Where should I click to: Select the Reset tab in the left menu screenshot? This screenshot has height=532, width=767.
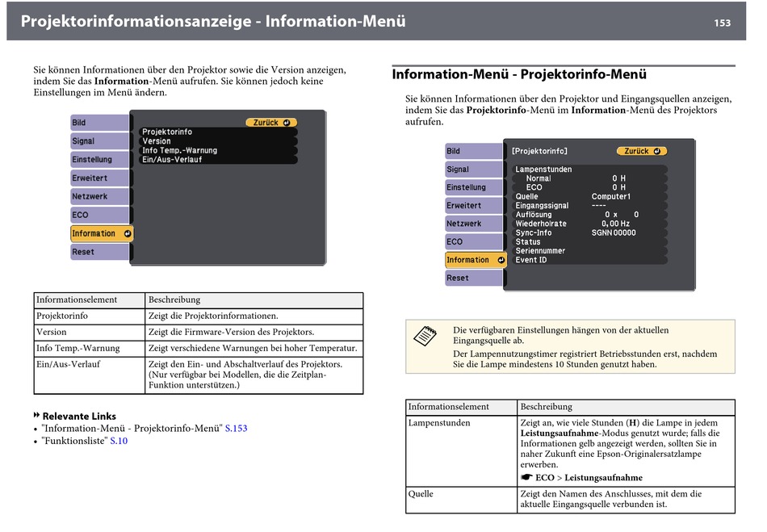click(x=100, y=253)
